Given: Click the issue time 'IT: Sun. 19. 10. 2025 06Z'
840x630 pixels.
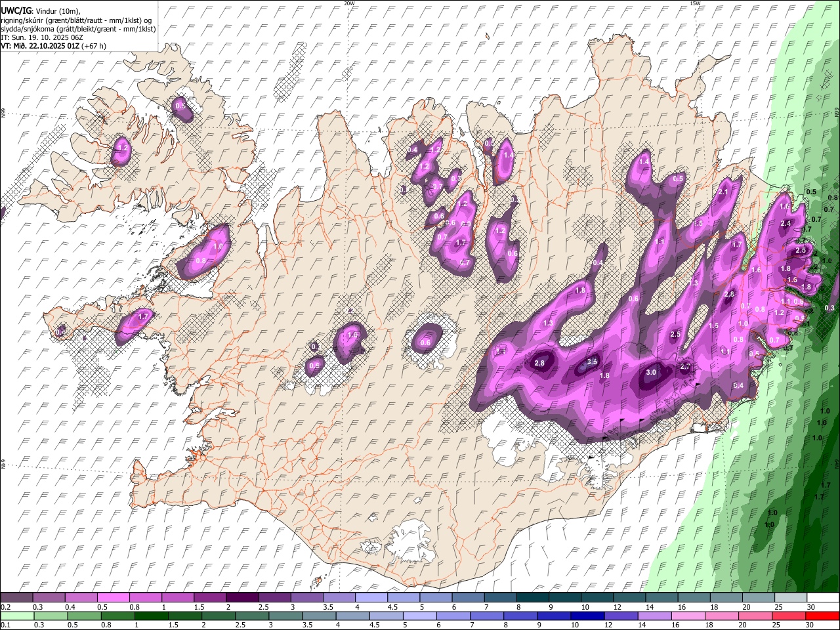Looking at the screenshot, I should coord(42,37).
